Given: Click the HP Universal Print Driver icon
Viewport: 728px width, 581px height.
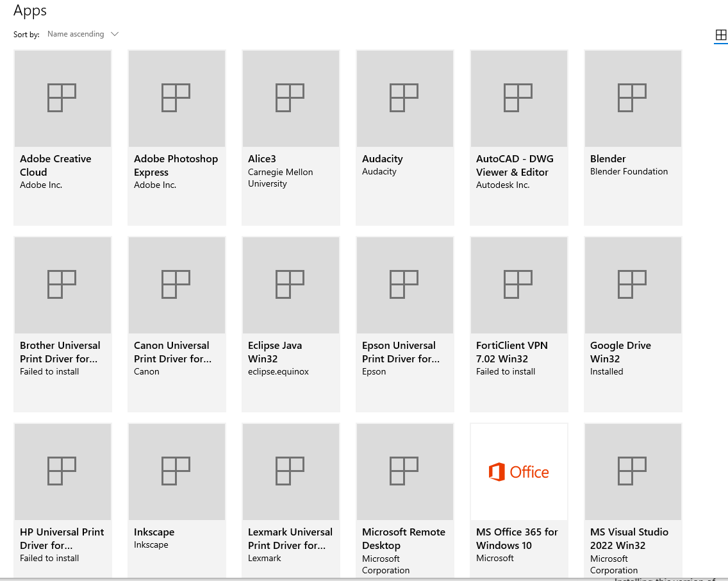Looking at the screenshot, I should [63, 472].
